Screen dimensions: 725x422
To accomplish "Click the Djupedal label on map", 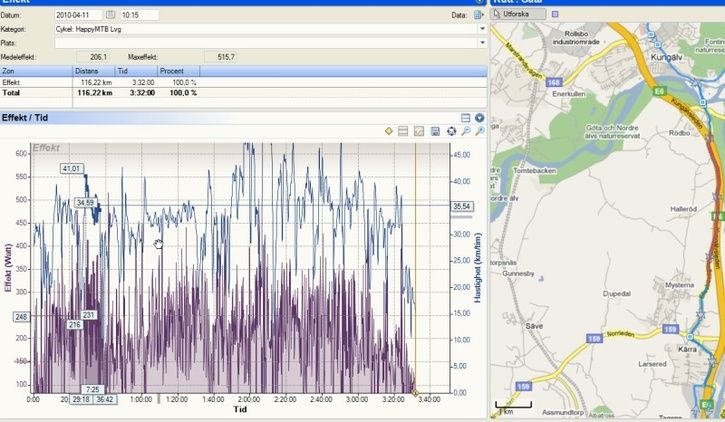I will pyautogui.click(x=617, y=294).
